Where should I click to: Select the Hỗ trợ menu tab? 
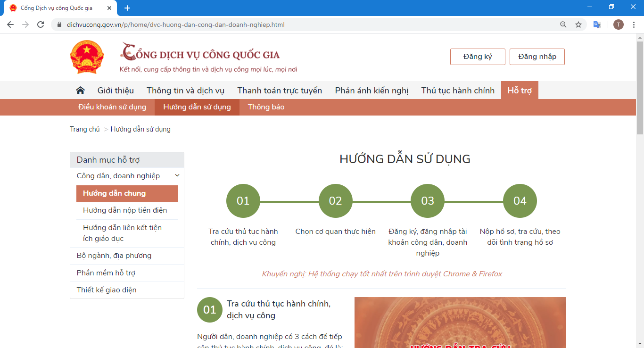[520, 91]
